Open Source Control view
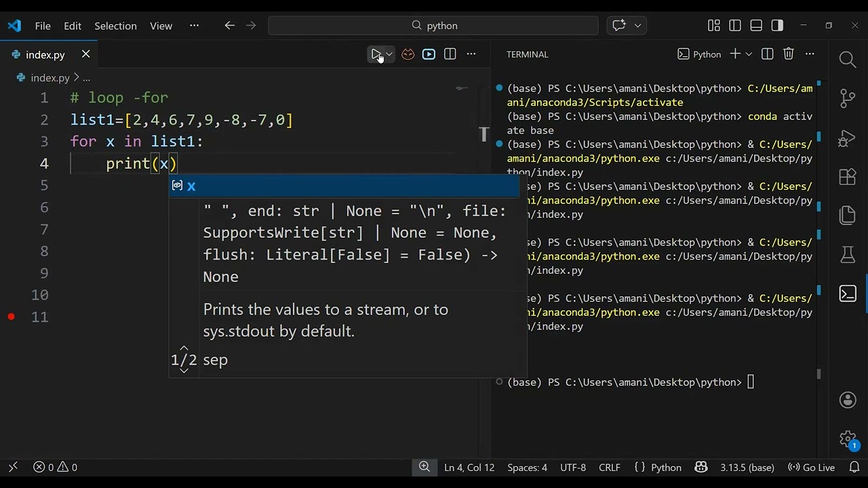Screen dimensions: 868x488 pos(848,98)
